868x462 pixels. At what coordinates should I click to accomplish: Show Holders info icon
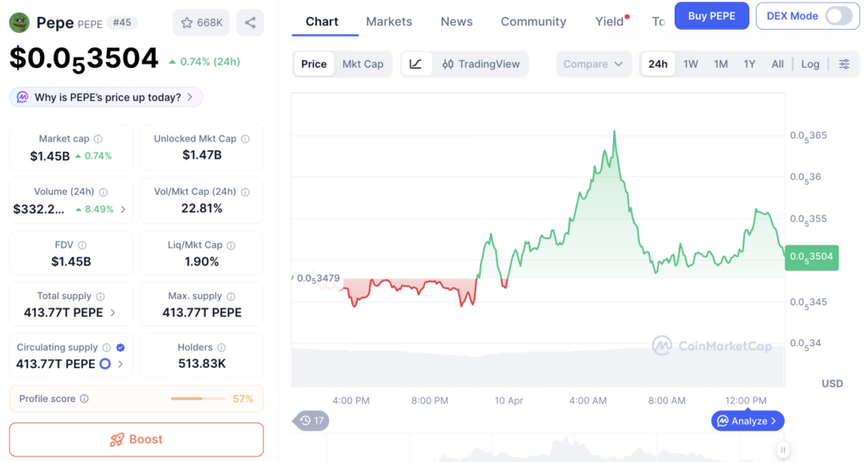pyautogui.click(x=221, y=348)
